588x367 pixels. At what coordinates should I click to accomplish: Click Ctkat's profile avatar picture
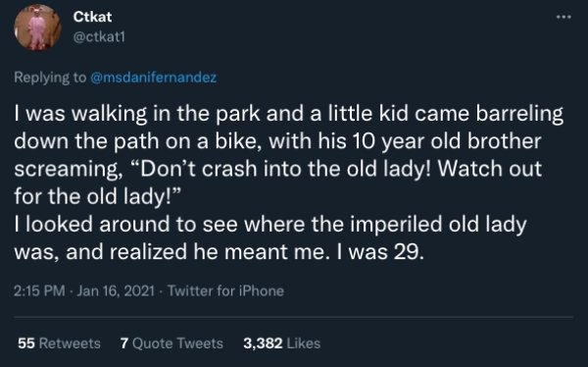tap(37, 27)
